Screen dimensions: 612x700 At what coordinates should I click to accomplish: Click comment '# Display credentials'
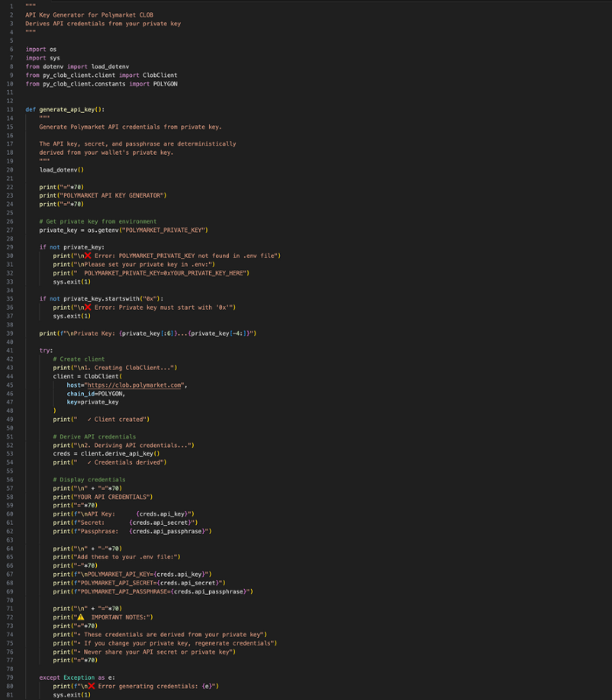(89, 479)
